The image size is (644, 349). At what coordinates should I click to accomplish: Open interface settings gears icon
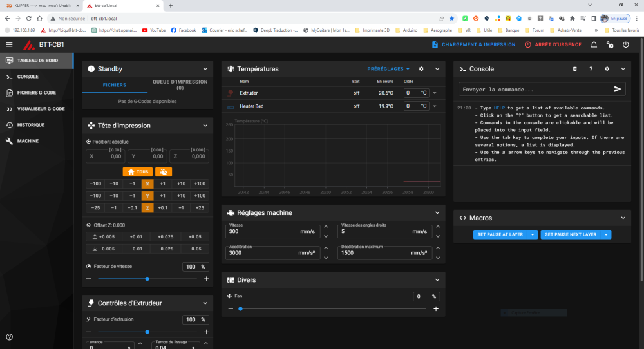tap(610, 45)
